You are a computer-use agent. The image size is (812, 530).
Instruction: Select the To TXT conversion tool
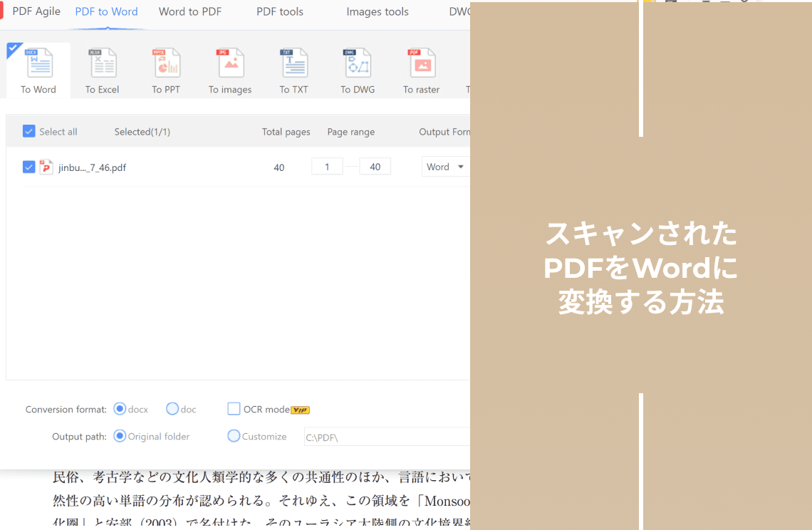[294, 69]
